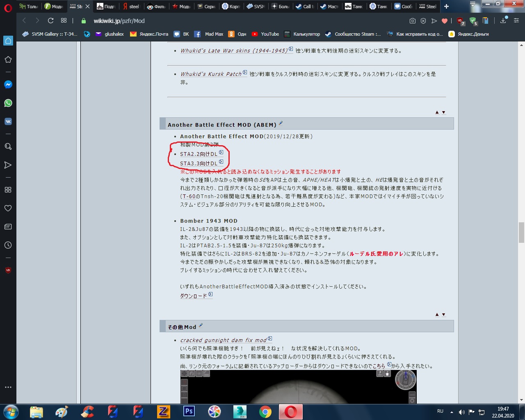Viewport: 525px width, 420px height.
Task: Open Whukid's Kursk Patch link
Action: [211, 74]
